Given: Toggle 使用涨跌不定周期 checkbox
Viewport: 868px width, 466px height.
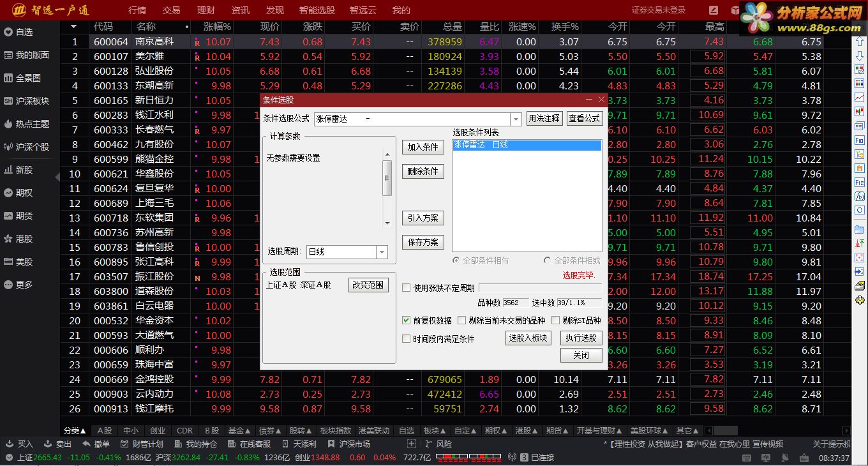Looking at the screenshot, I should [x=406, y=288].
